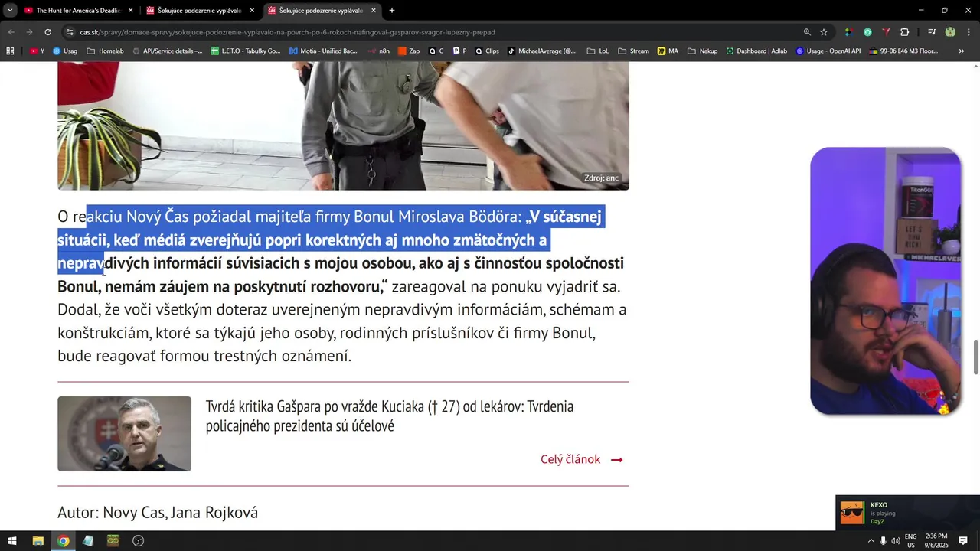This screenshot has width=980, height=551.
Task: Expand hidden bookmarks chevron
Action: coord(962,51)
